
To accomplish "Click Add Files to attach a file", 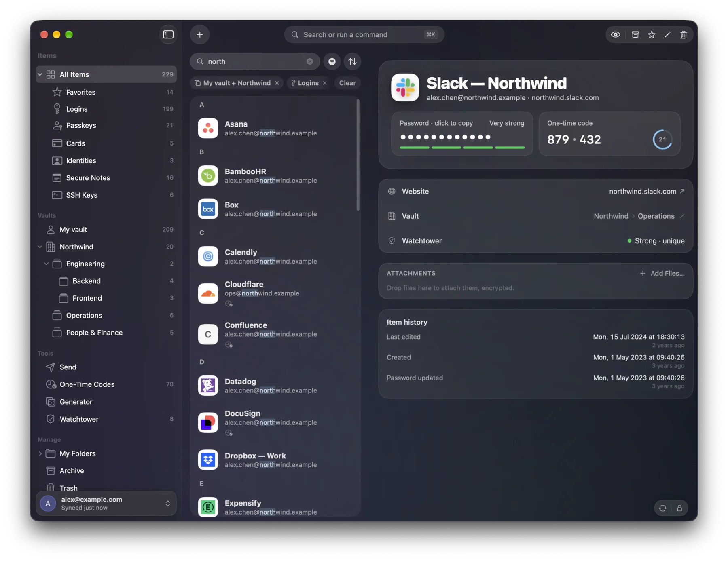I will point(662,274).
